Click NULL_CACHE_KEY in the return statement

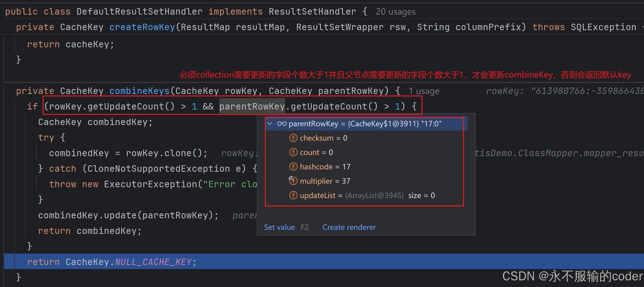point(153,262)
